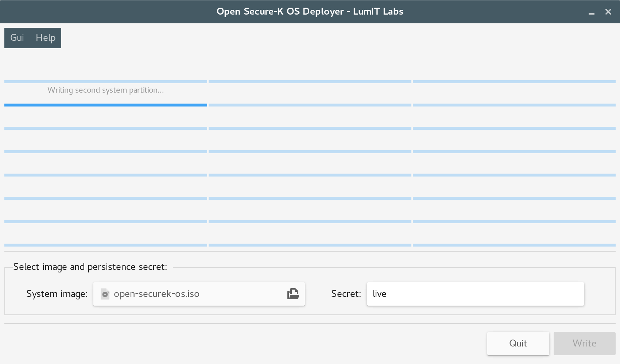Open the System image file chooser
620x364 pixels.
199,294
